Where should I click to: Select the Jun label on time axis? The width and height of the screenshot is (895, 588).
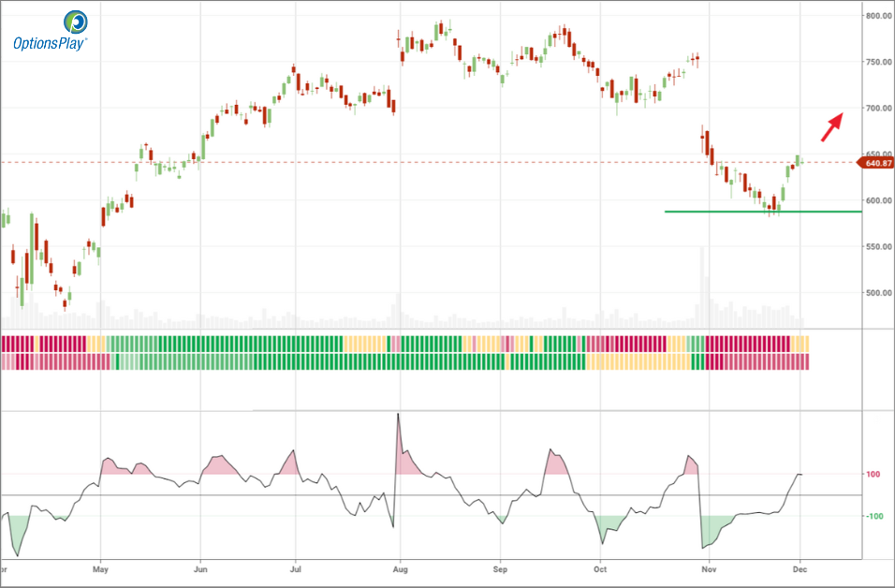coord(199,567)
